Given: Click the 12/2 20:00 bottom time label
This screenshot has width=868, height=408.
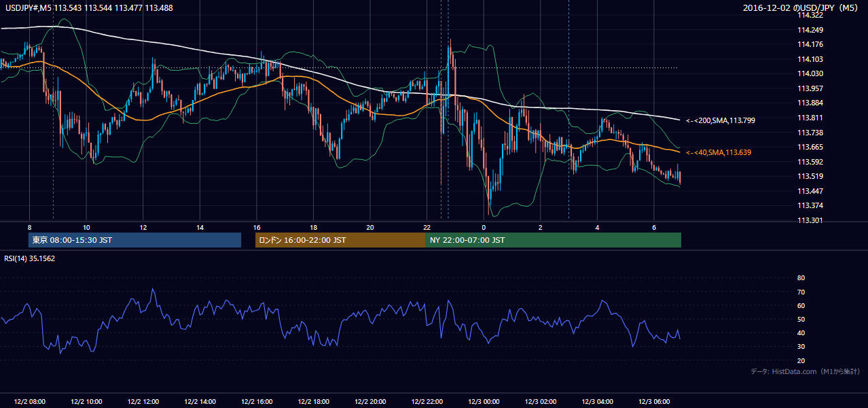Looking at the screenshot, I should [x=369, y=401].
